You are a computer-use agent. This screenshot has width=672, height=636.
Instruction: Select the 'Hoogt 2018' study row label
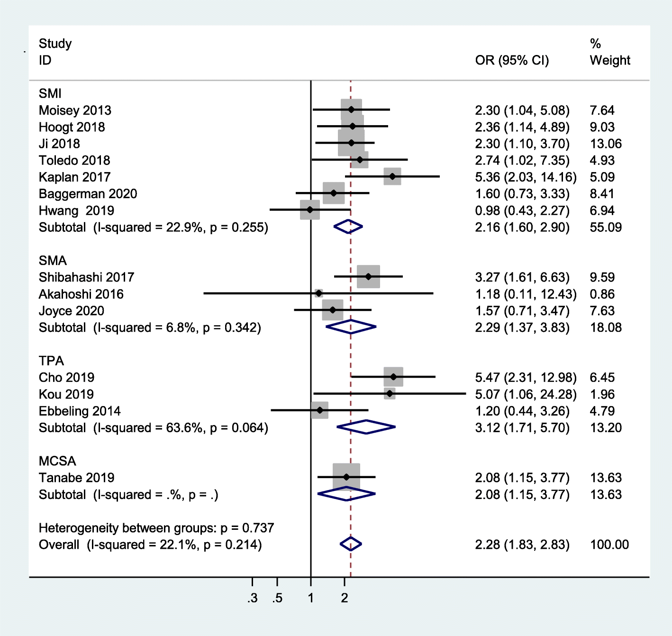pyautogui.click(x=72, y=127)
